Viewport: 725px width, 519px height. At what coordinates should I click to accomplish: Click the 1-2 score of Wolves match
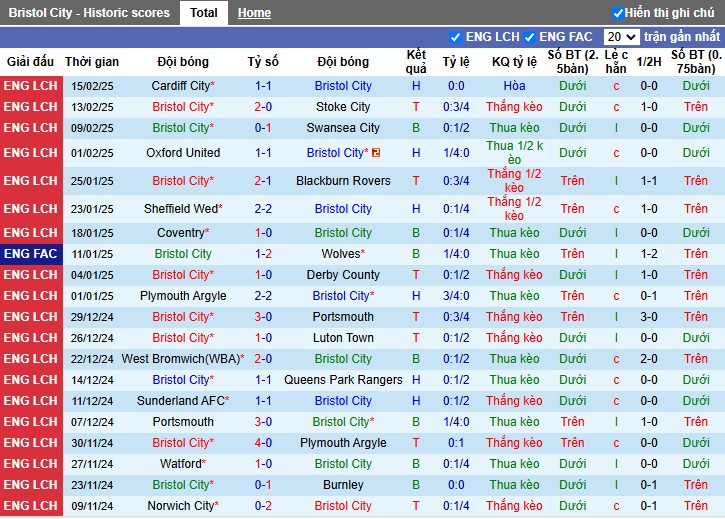pyautogui.click(x=263, y=253)
